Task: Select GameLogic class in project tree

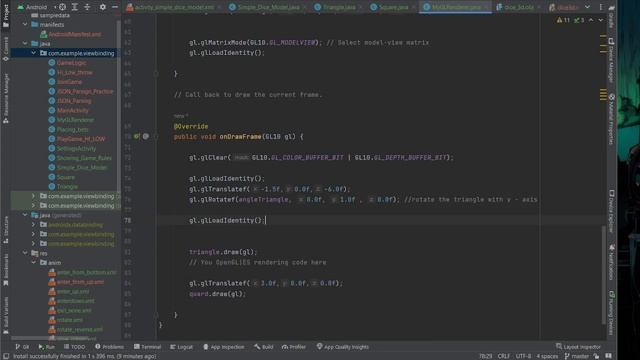Action: [67, 62]
